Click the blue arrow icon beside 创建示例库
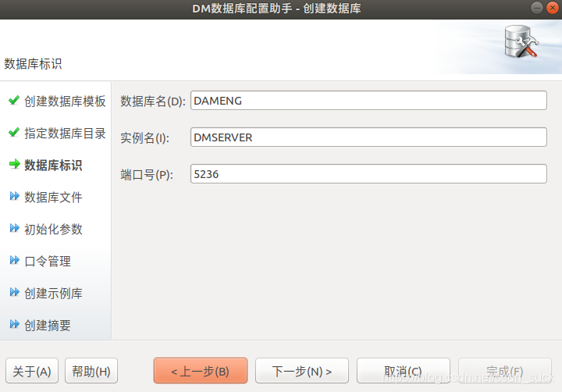The height and width of the screenshot is (392, 562). [14, 292]
